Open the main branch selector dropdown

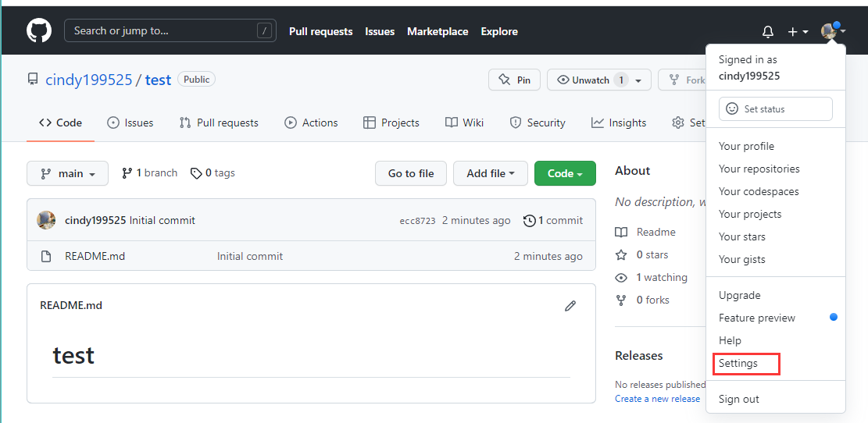coord(67,173)
